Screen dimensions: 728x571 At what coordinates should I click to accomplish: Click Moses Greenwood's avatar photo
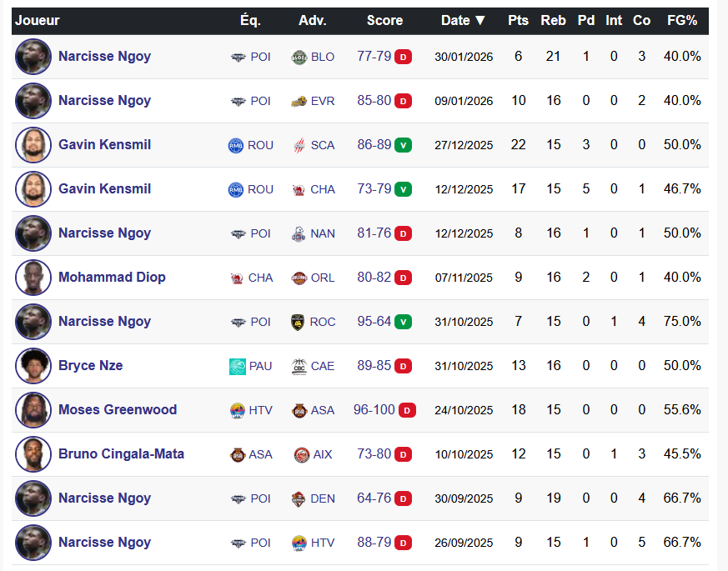33,410
